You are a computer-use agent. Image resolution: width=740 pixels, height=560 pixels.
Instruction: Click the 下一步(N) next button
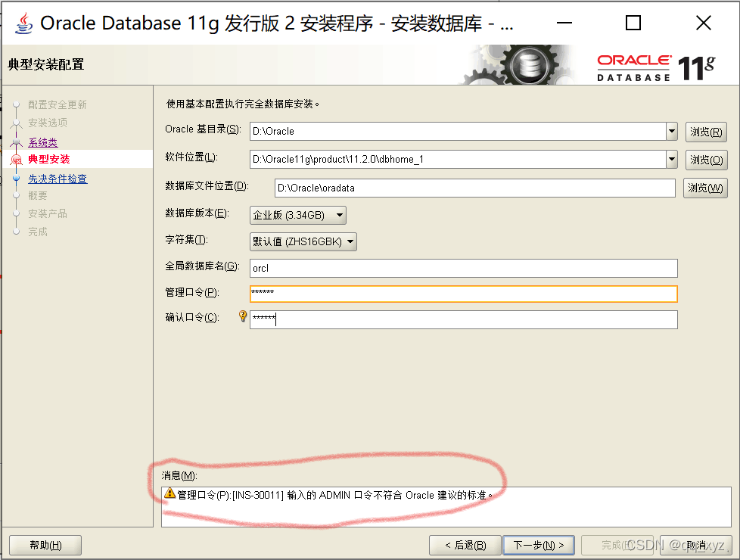coord(539,546)
